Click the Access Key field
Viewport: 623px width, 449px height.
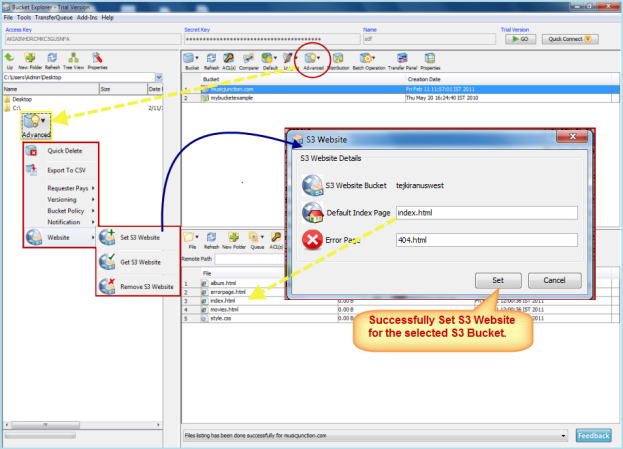tap(93, 39)
